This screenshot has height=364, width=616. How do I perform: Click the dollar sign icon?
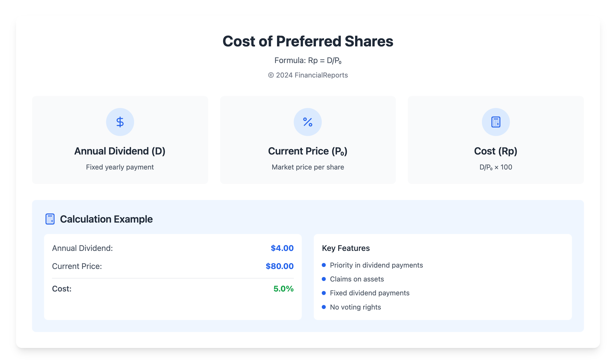[x=120, y=122]
